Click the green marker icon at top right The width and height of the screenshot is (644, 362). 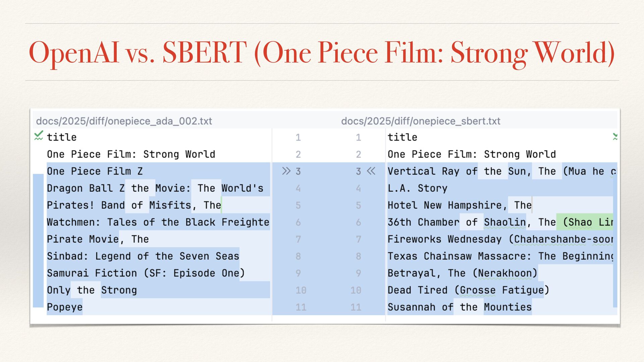615,136
